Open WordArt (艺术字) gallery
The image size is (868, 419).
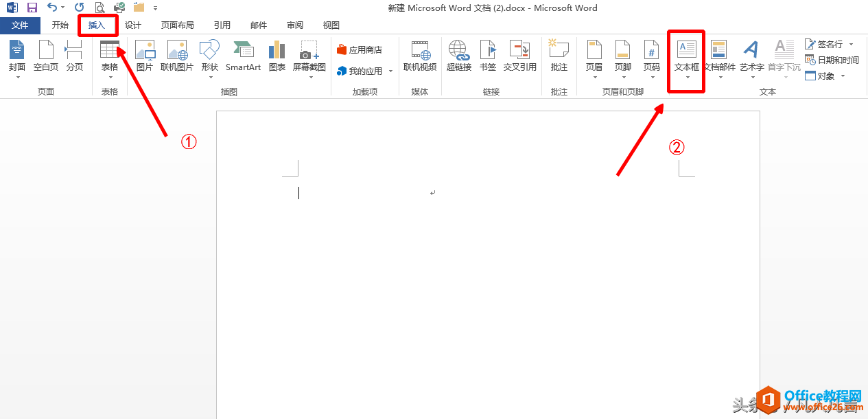click(x=752, y=58)
